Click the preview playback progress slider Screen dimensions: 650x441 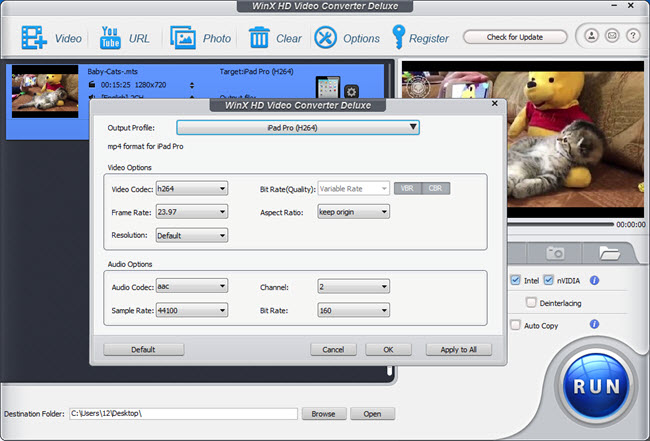560,224
